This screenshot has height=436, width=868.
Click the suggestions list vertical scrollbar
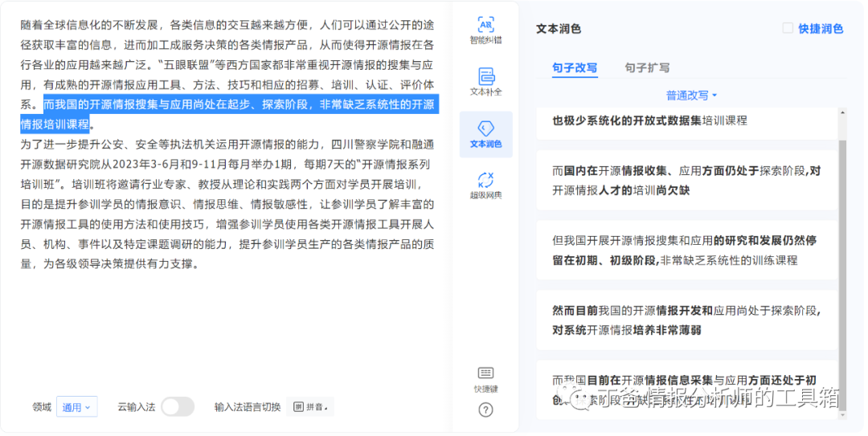click(x=841, y=241)
